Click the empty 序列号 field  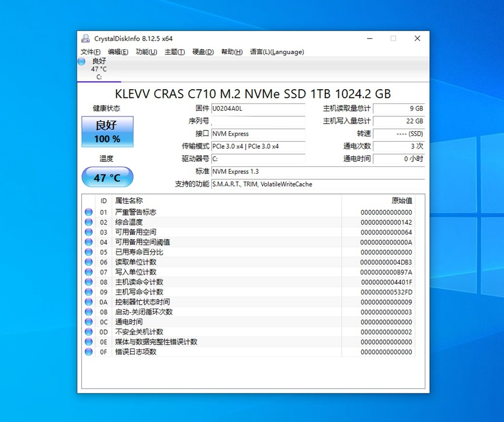click(x=258, y=121)
